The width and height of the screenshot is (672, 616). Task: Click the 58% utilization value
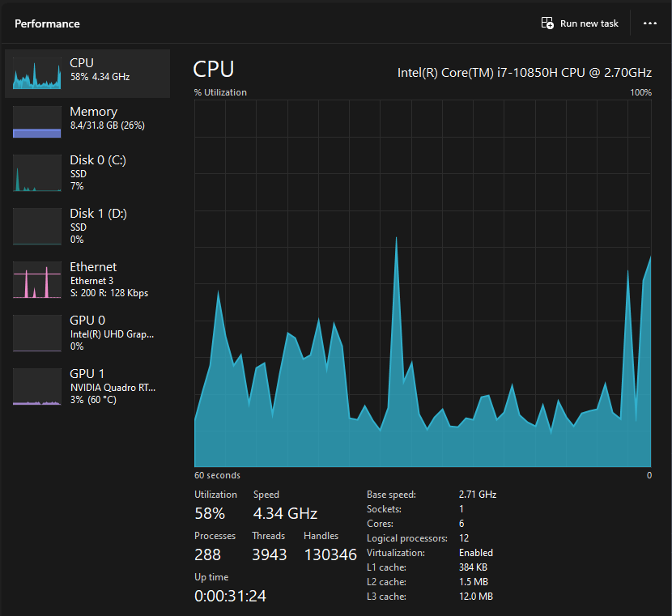click(210, 513)
